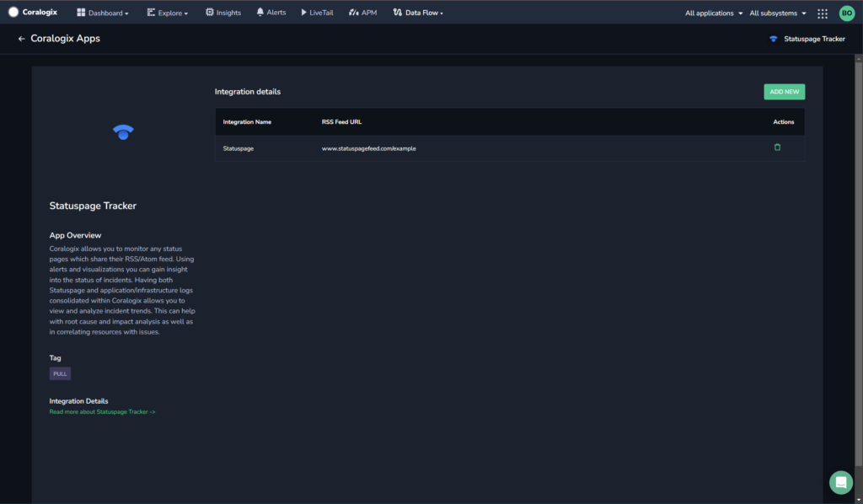863x504 pixels.
Task: Click the large Statuspage Tracker app logo
Action: pos(123,132)
